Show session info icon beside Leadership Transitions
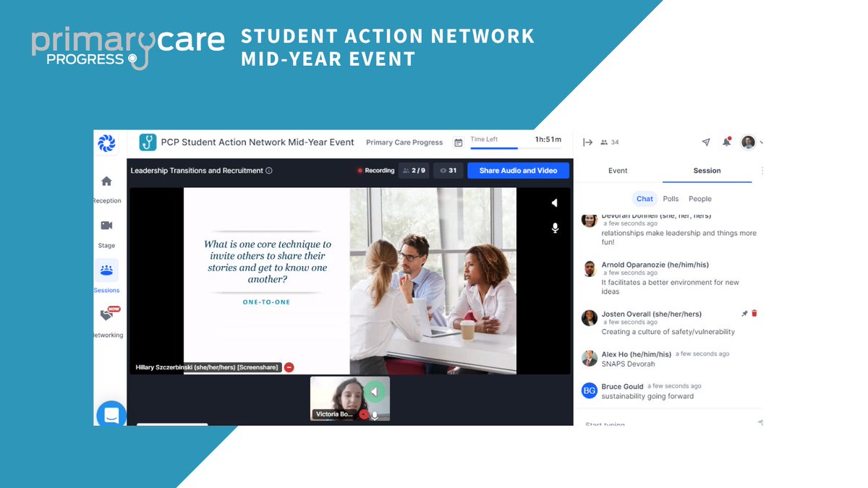 point(269,171)
